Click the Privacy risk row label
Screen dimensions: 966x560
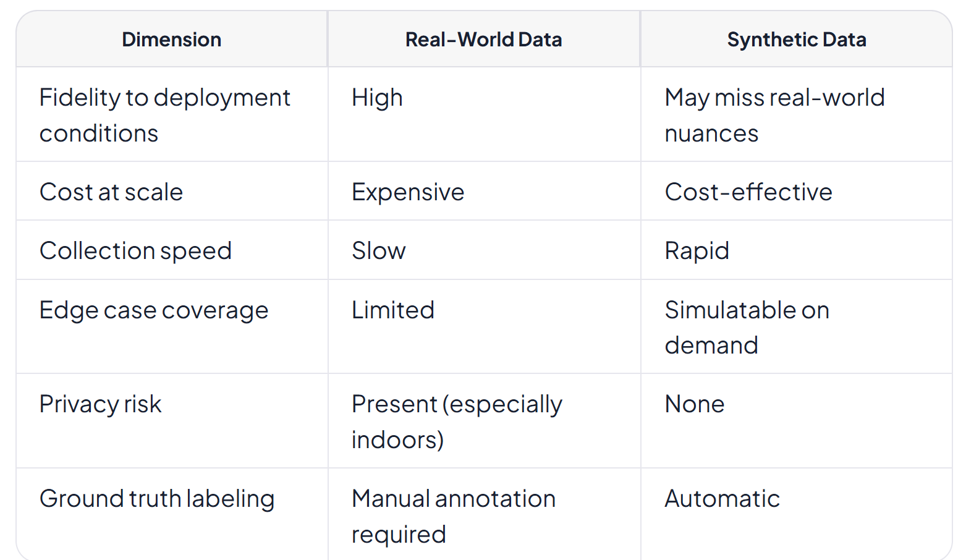click(100, 404)
